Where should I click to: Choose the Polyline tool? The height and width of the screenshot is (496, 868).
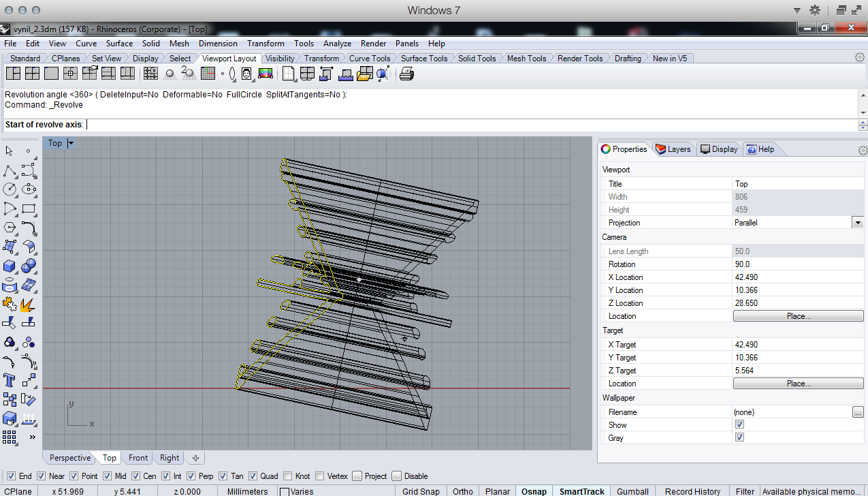coord(10,170)
